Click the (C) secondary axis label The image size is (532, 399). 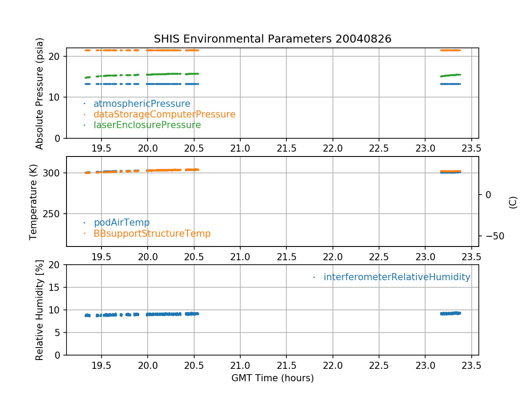coord(513,202)
